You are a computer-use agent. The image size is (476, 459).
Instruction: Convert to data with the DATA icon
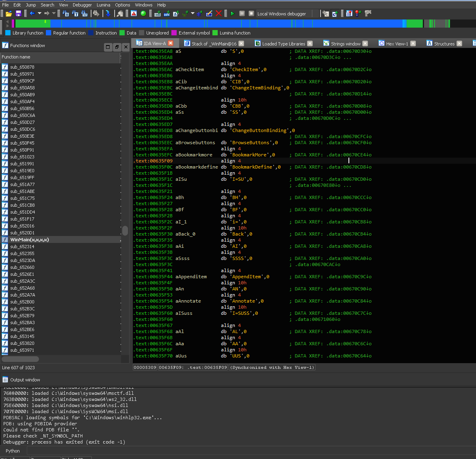tap(167, 13)
